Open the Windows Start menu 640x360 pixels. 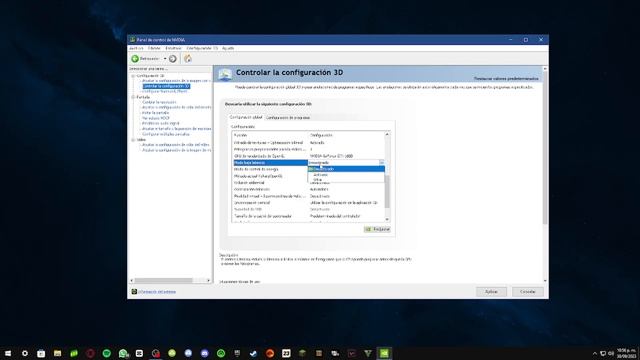tap(8, 353)
